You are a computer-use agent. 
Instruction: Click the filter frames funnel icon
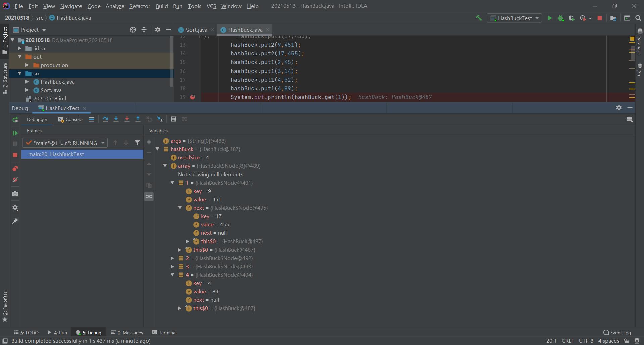(137, 143)
